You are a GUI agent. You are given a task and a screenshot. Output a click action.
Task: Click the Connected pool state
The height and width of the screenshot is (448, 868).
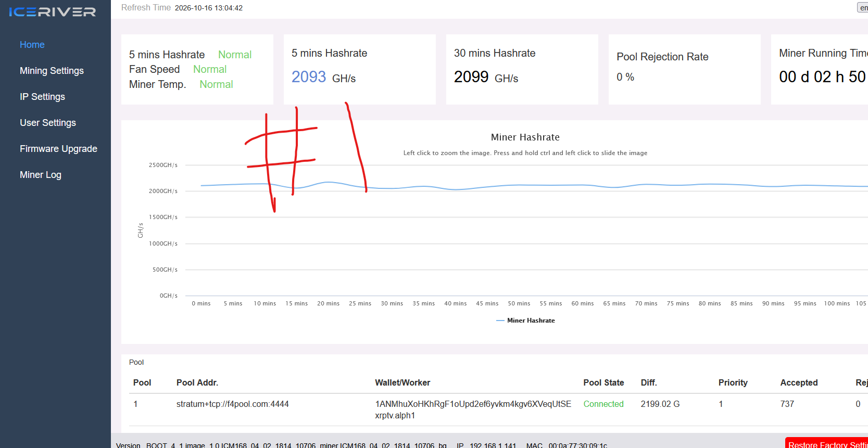[x=603, y=404]
